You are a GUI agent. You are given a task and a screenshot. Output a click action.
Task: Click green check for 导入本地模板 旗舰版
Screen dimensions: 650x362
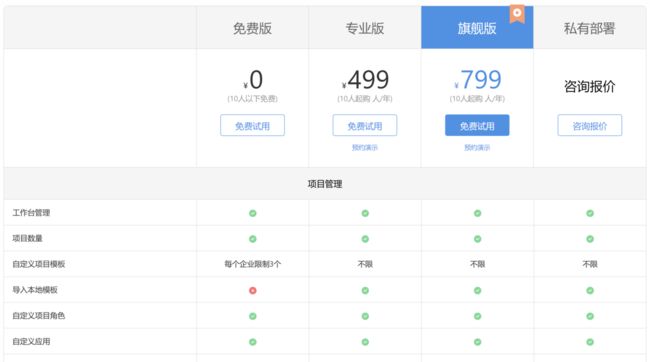pyautogui.click(x=478, y=290)
